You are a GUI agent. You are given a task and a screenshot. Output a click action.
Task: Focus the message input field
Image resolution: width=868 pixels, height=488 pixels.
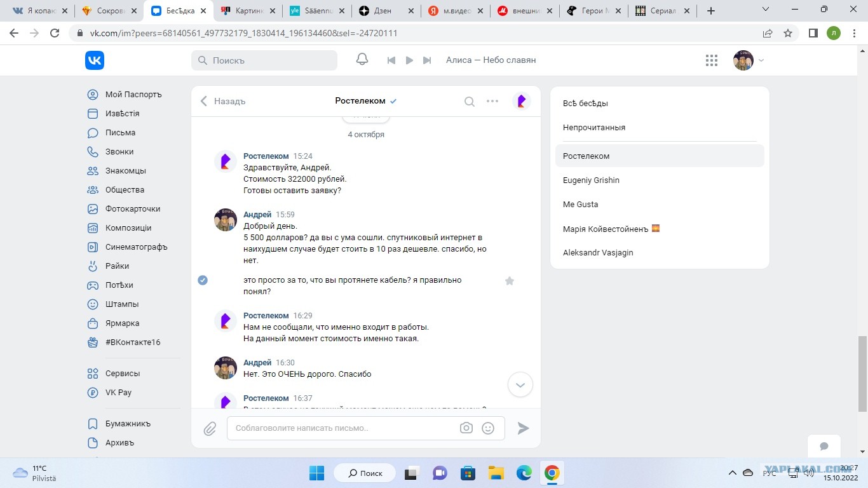click(x=366, y=428)
